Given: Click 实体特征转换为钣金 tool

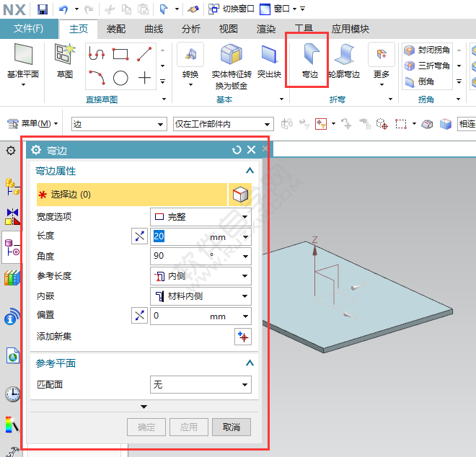Looking at the screenshot, I should click(232, 67).
